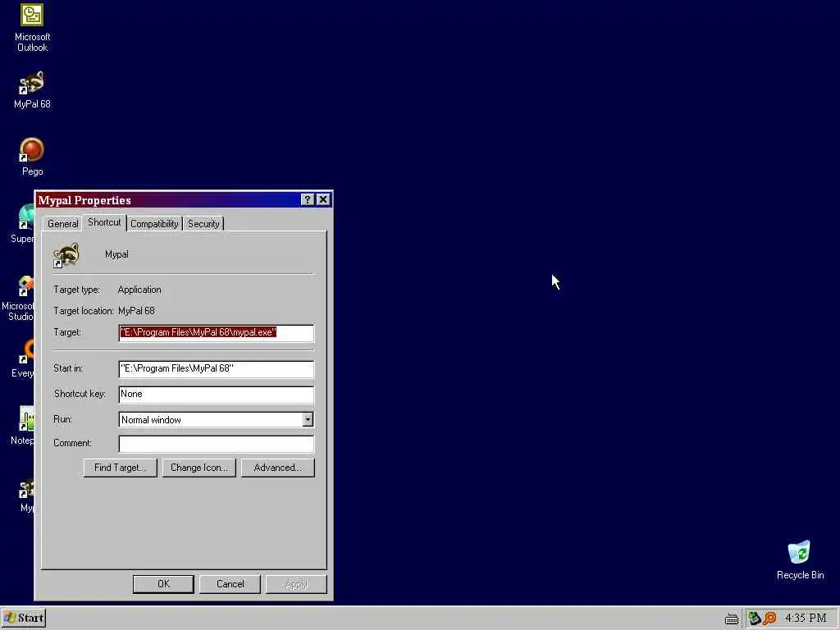Click the keyboard icon in the taskbar
This screenshot has width=840, height=630.
pyautogui.click(x=731, y=619)
